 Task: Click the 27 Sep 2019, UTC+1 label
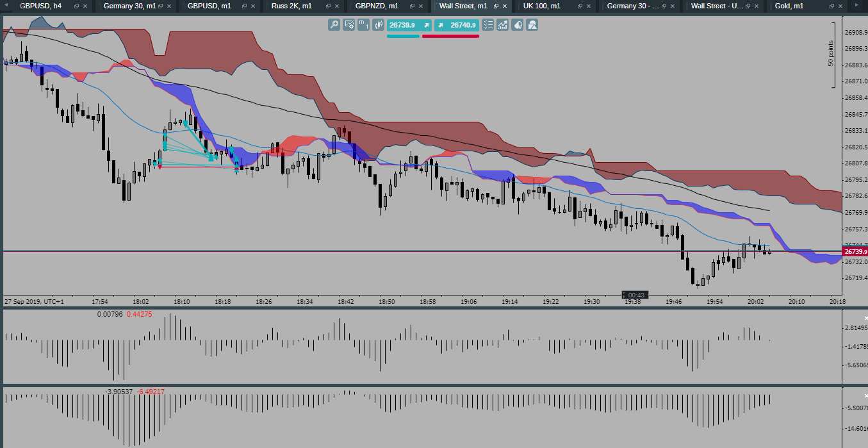(x=34, y=301)
